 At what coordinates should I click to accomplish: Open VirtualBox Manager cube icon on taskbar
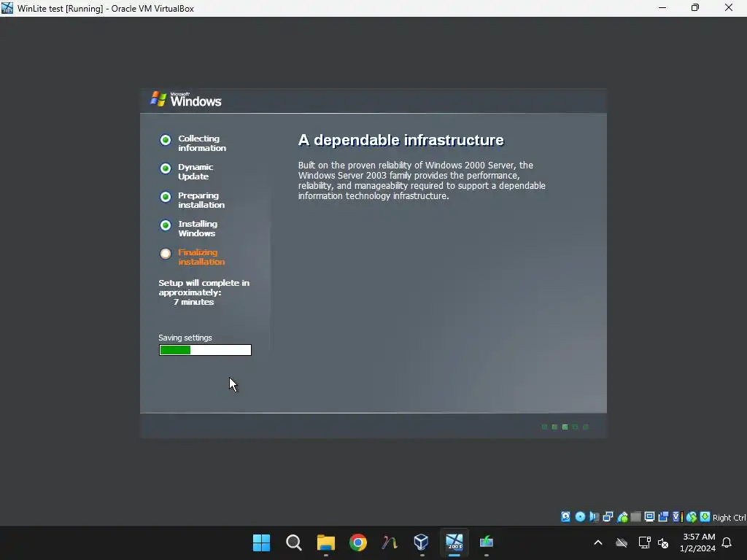[x=421, y=542]
